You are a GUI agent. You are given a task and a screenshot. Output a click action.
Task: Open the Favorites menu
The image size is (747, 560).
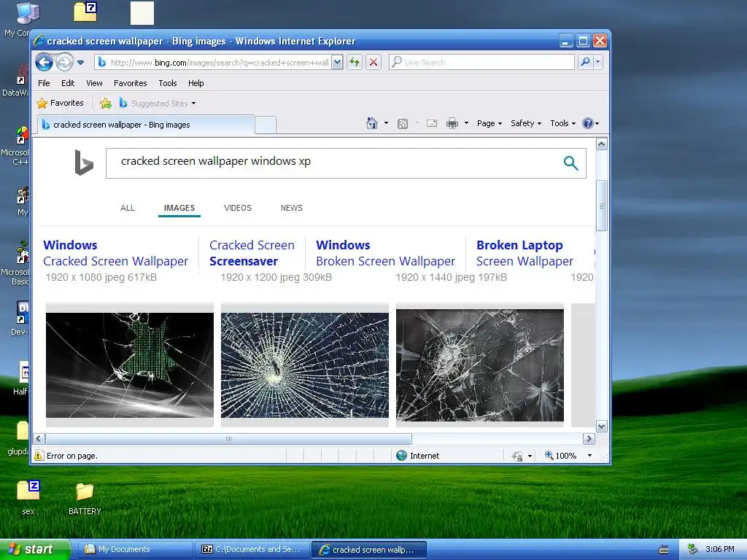pos(130,83)
